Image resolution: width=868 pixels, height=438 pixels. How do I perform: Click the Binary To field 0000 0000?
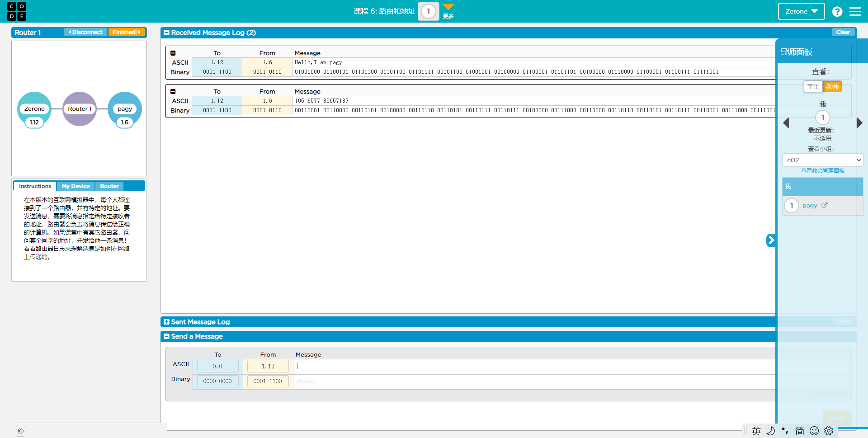[217, 381]
